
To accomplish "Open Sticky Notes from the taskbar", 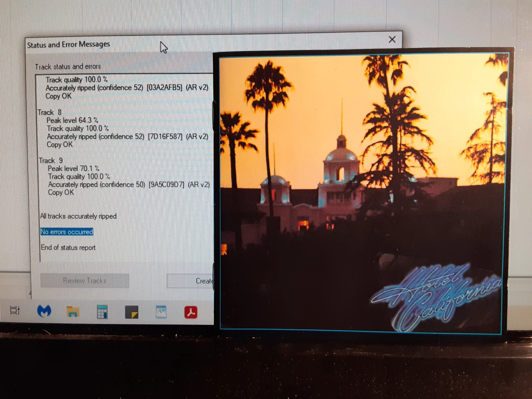I will click(132, 312).
